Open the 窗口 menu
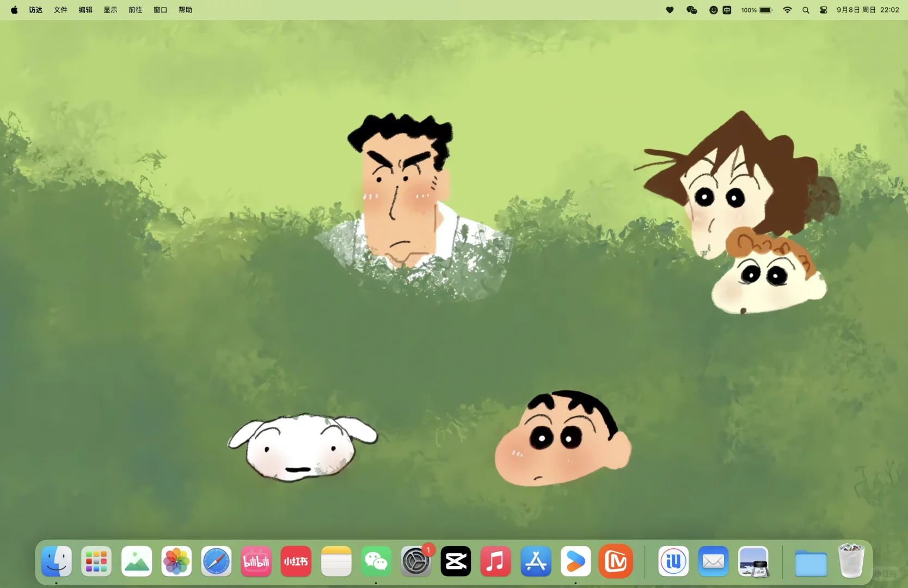 pyautogui.click(x=161, y=10)
